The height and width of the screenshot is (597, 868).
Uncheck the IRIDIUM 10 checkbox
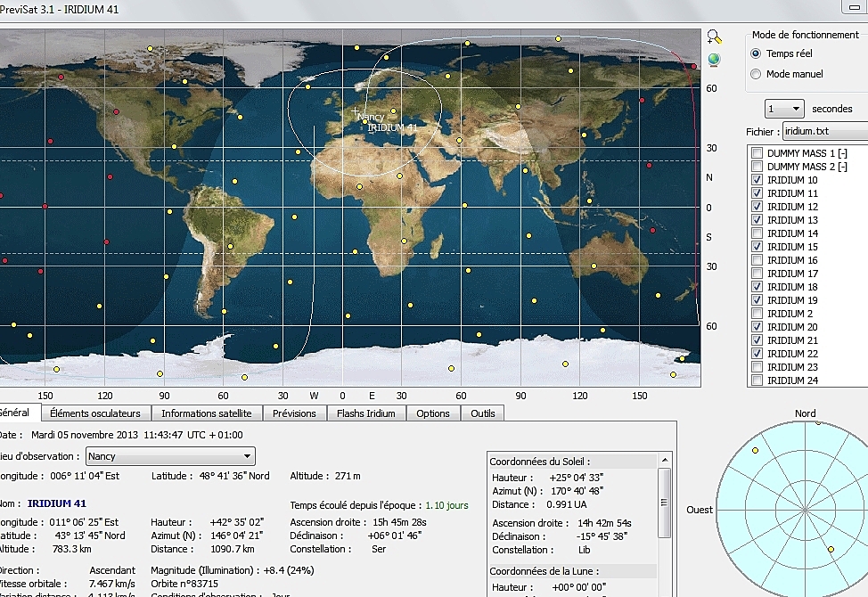[757, 180]
